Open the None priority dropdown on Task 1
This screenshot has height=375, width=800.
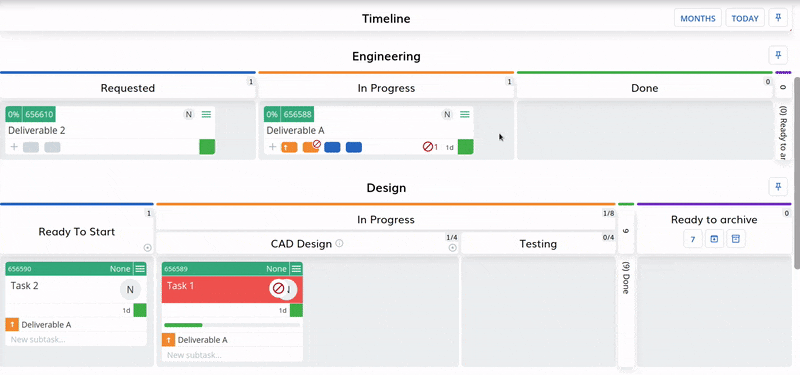tap(276, 269)
